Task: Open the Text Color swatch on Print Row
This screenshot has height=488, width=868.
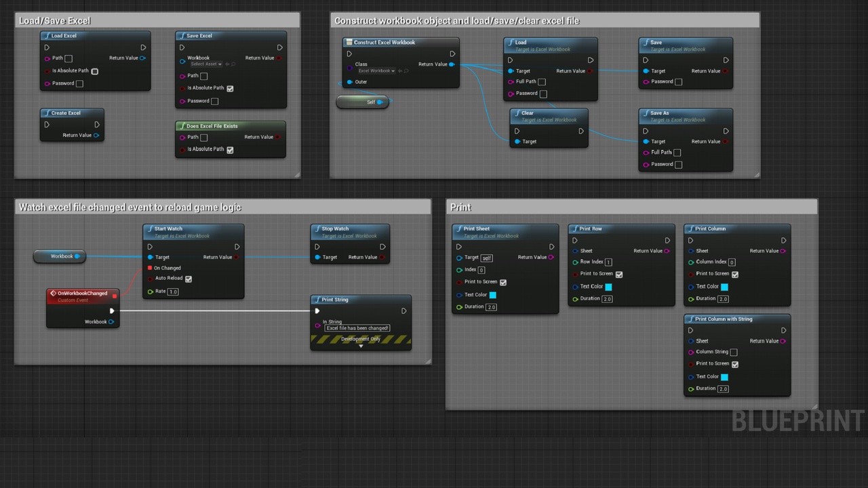Action: pos(608,287)
